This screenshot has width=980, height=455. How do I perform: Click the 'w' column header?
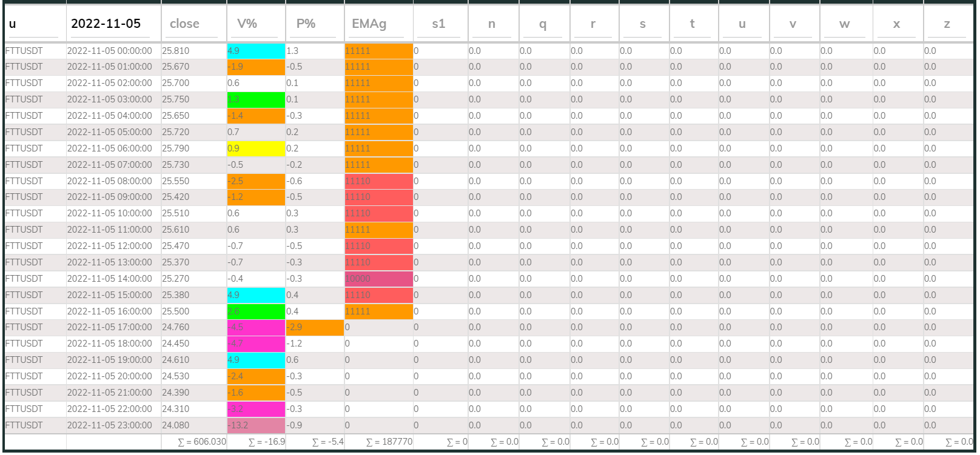coord(844,24)
